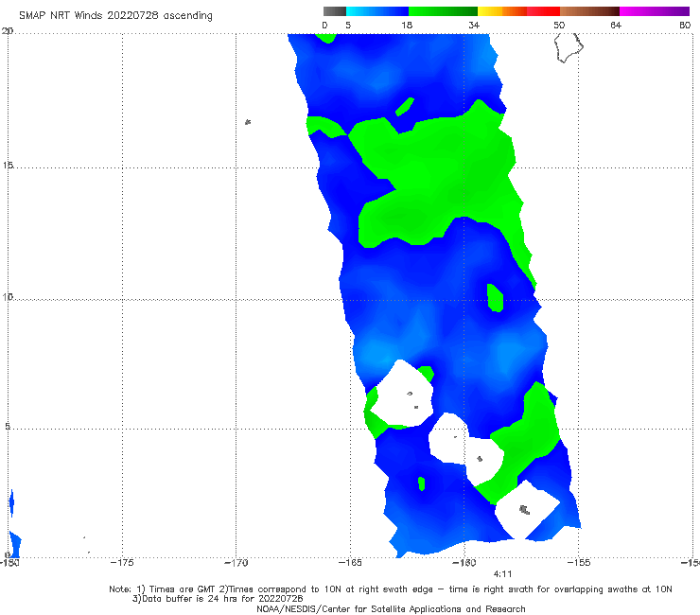
Task: Click the Hawaii island outline on the map
Action: point(569,48)
